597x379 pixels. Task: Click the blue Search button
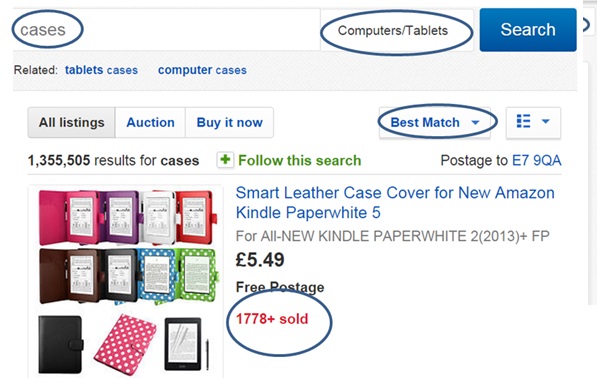coord(528,30)
